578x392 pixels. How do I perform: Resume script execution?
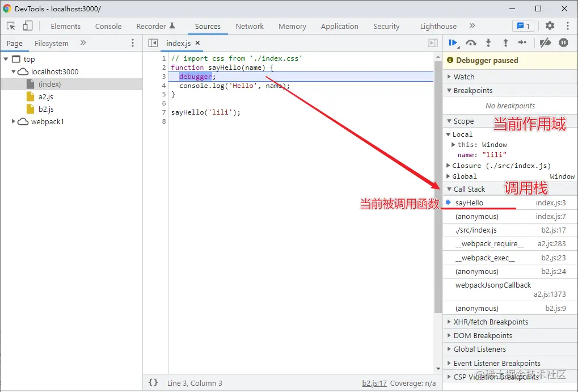[x=453, y=43]
